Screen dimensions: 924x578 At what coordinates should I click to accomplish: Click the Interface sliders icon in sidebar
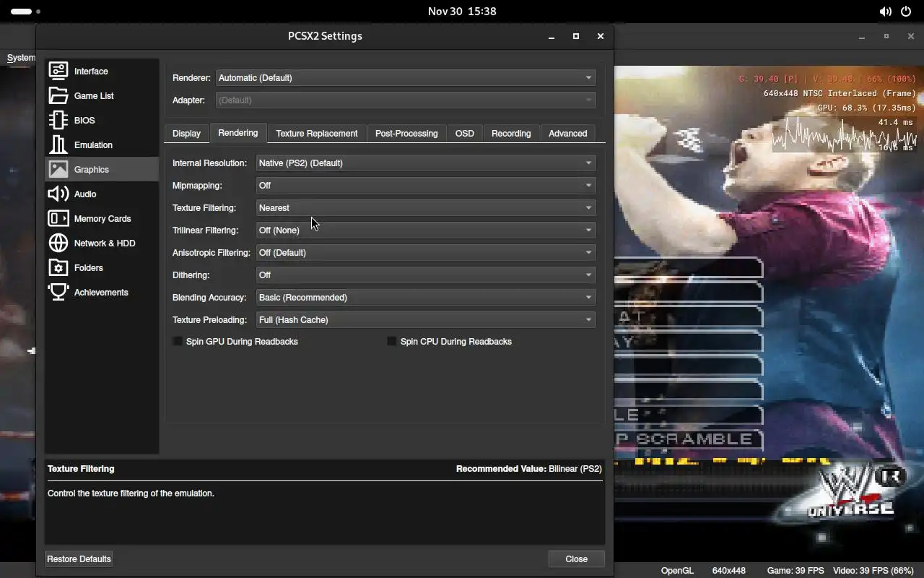pyautogui.click(x=58, y=71)
